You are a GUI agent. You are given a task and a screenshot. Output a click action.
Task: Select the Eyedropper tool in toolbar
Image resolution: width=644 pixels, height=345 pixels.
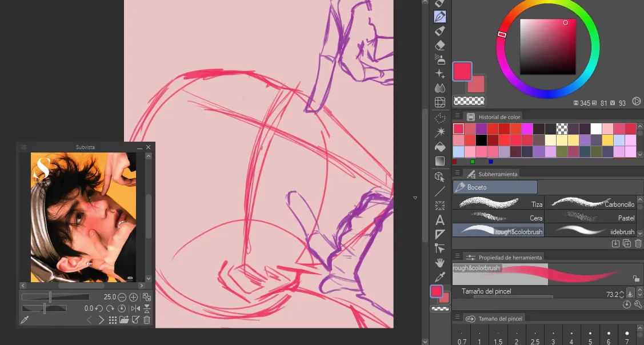(440, 277)
